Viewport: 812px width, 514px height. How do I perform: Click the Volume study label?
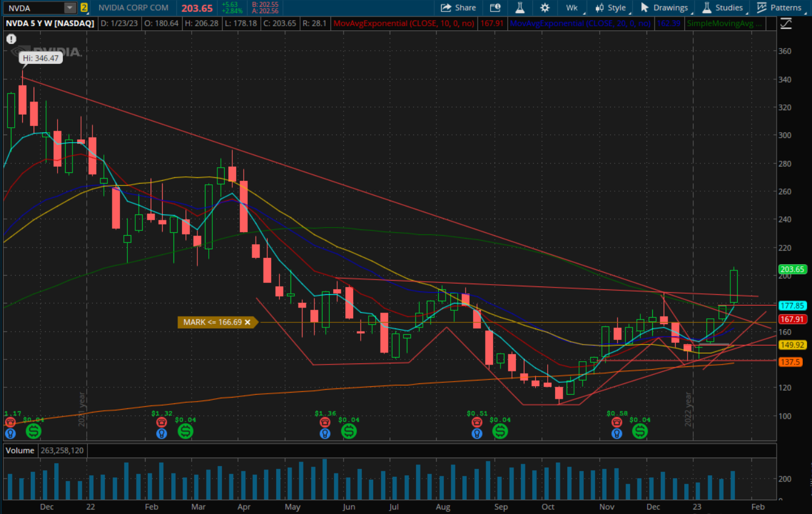click(x=20, y=450)
